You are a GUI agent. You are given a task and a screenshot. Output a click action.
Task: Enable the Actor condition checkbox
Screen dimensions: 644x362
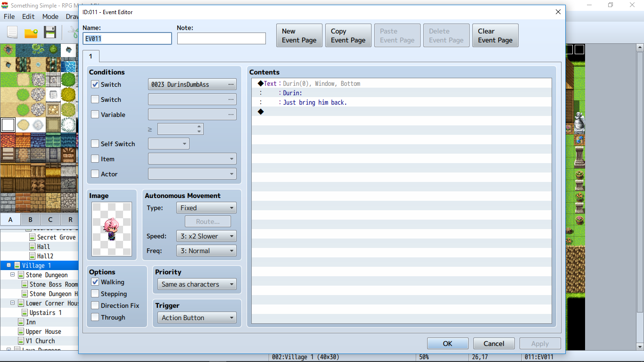tap(95, 174)
